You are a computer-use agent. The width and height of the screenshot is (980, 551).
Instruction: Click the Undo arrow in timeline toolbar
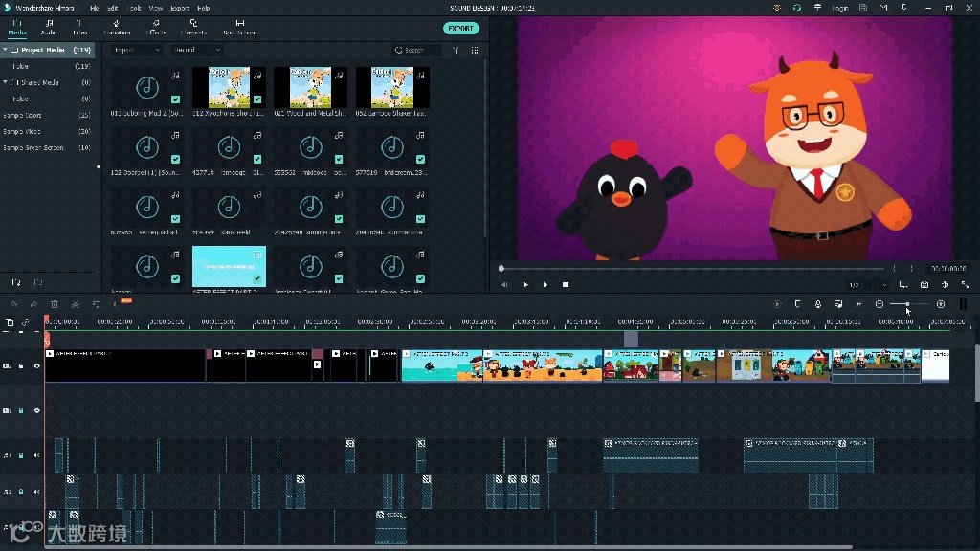tap(13, 304)
